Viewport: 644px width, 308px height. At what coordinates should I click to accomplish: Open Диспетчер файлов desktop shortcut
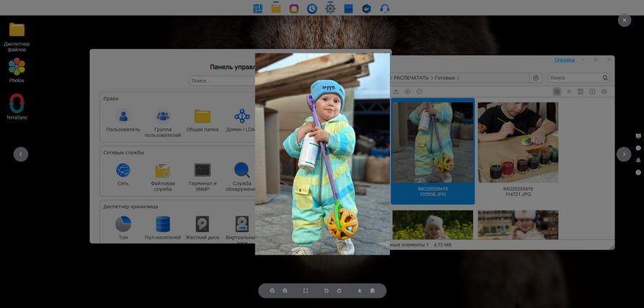17,37
